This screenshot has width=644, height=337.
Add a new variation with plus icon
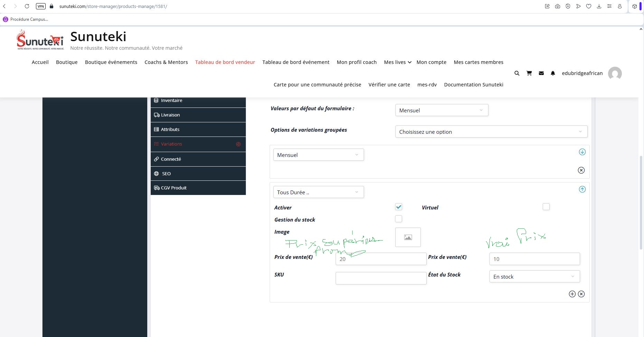(572, 294)
